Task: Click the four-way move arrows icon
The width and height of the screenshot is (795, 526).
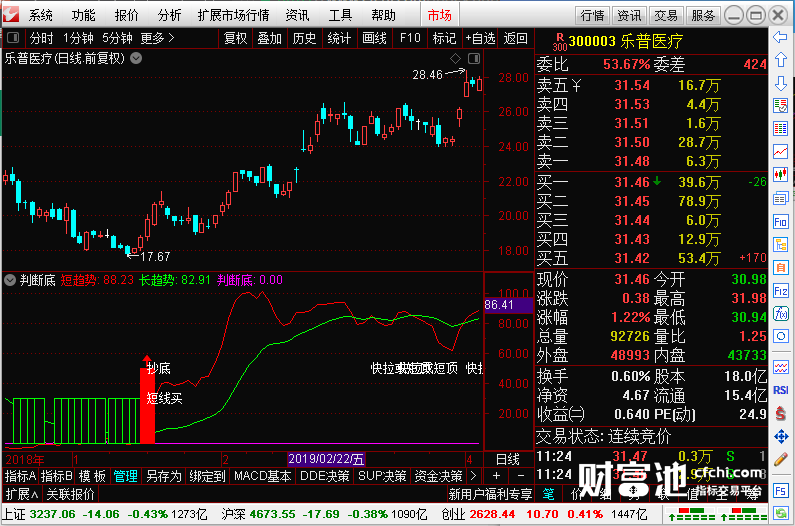Action: (780, 436)
